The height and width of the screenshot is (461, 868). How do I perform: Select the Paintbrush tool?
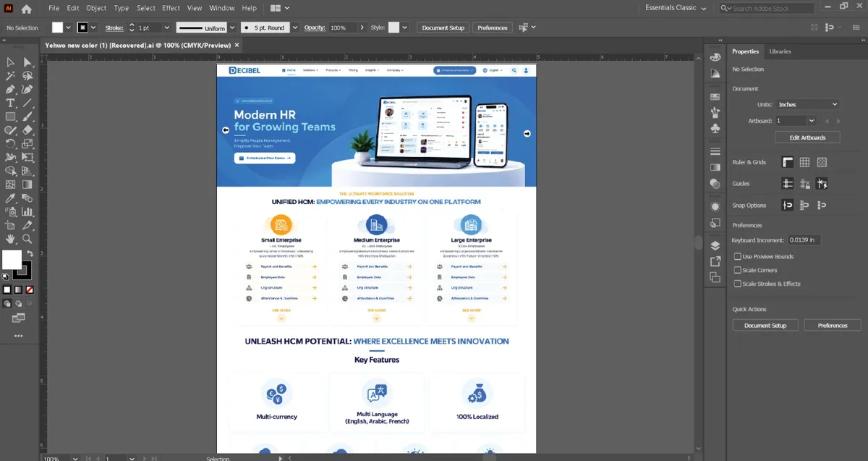click(27, 117)
